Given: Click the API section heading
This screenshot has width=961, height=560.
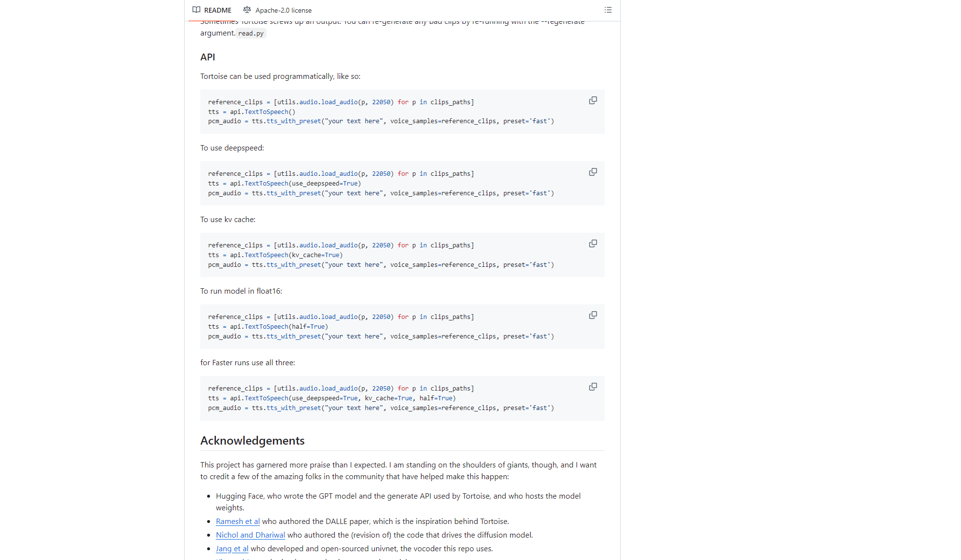Looking at the screenshot, I should [x=208, y=57].
